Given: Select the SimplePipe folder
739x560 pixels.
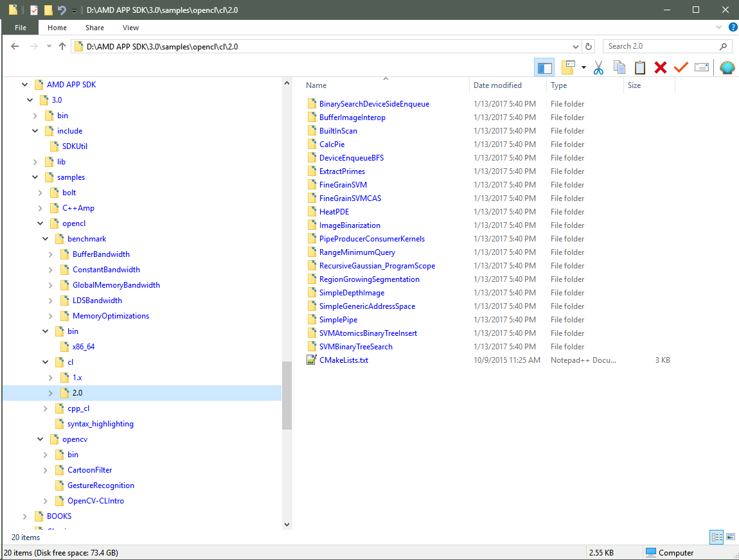Looking at the screenshot, I should coord(339,320).
